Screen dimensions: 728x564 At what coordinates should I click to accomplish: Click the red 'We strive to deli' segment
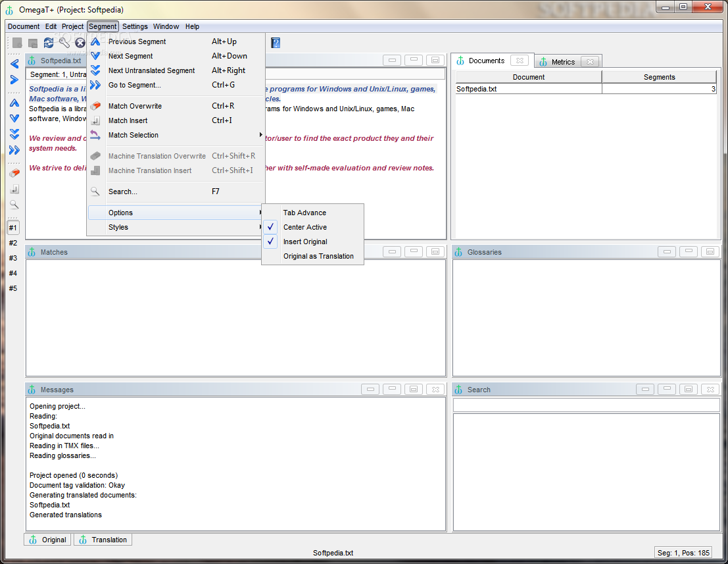58,168
